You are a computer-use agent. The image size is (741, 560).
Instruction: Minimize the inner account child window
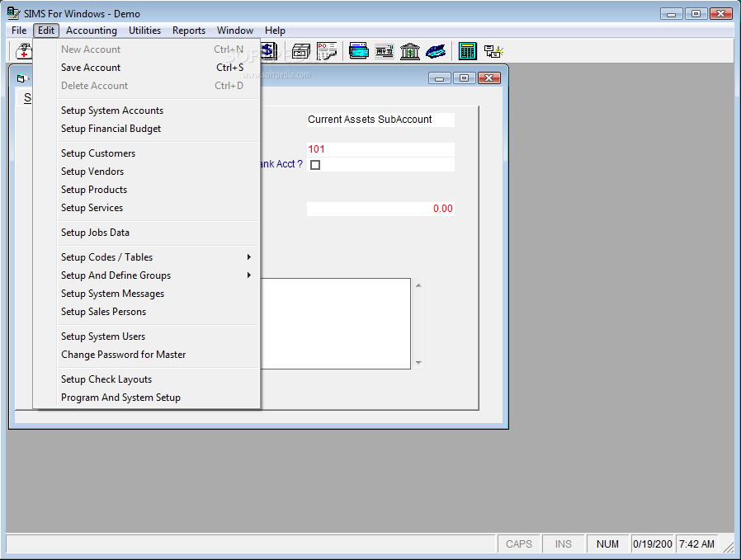[x=440, y=78]
